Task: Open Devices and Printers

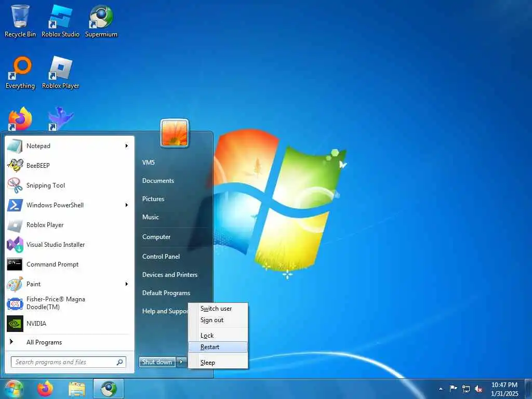Action: (170, 275)
